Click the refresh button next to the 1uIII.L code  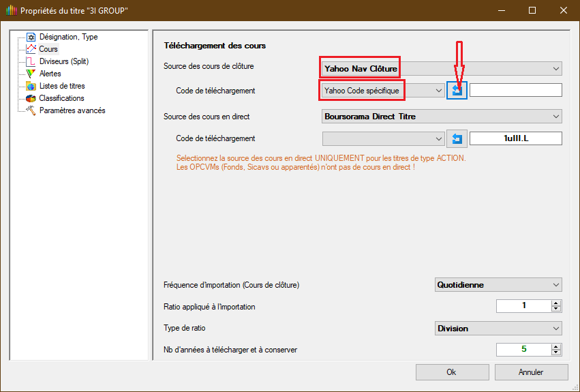(457, 138)
